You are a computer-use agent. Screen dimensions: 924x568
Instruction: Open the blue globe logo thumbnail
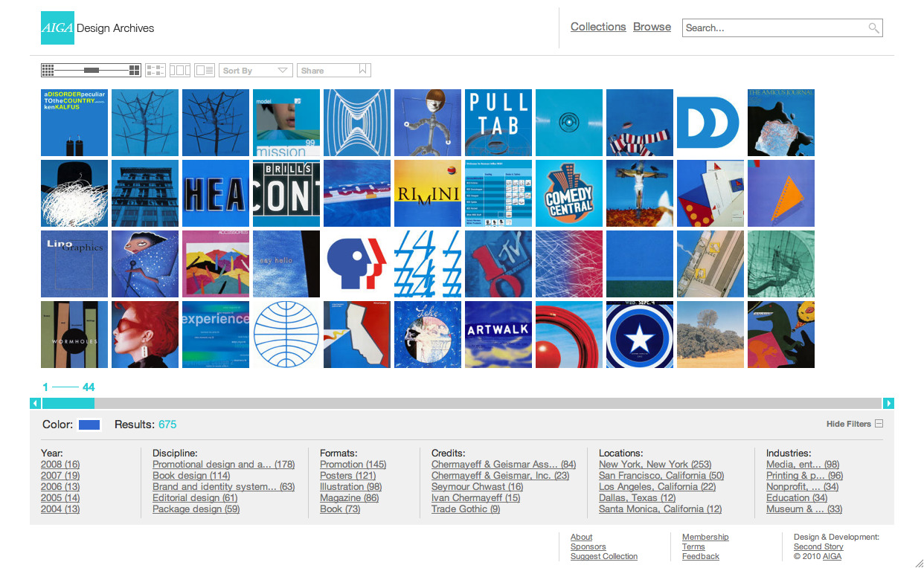pos(286,335)
